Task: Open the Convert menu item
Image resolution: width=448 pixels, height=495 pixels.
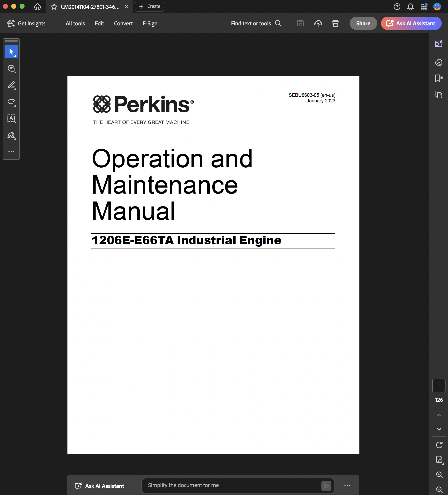Action: pos(123,24)
